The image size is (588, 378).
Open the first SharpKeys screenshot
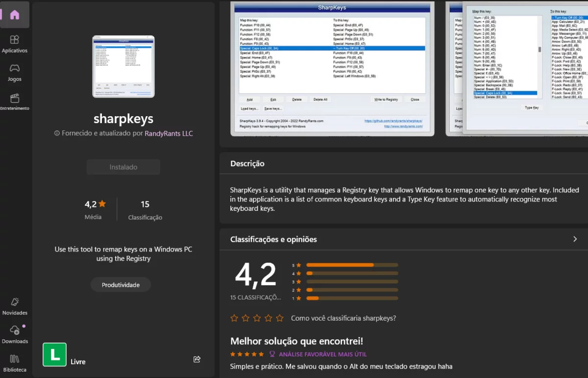point(332,69)
